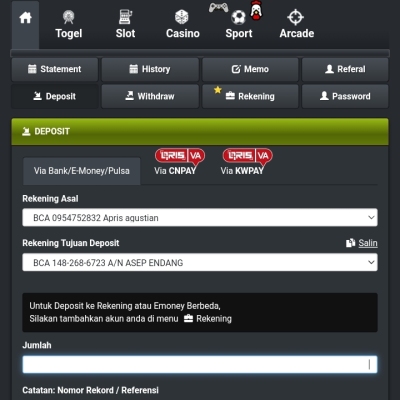This screenshot has height=400, width=400.
Task: Open the Referal page
Action: tap(345, 69)
